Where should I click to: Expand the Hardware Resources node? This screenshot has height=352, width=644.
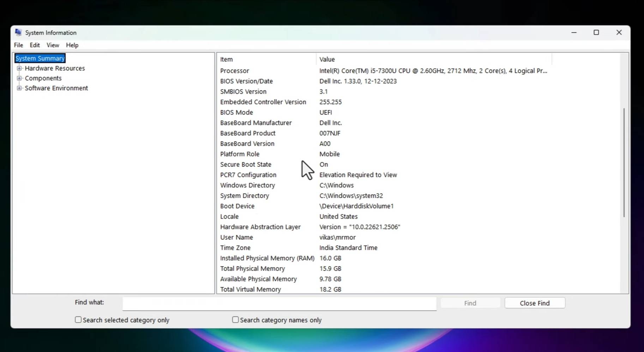pos(19,68)
